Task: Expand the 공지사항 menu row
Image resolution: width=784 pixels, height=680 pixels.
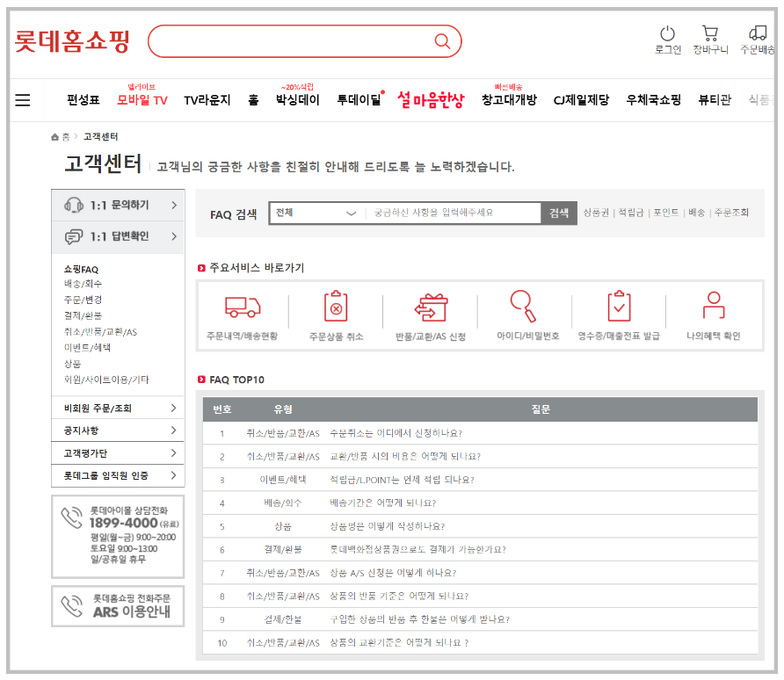Action: pos(118,430)
